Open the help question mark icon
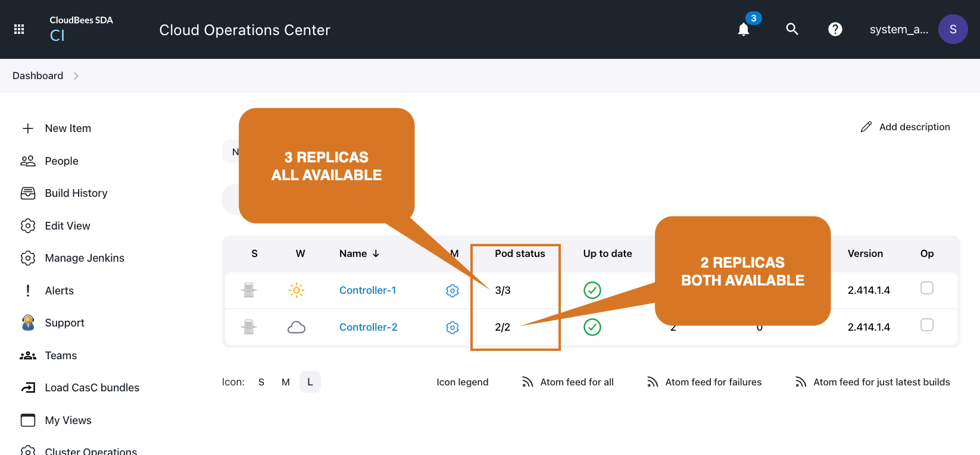The width and height of the screenshot is (980, 455). [835, 29]
